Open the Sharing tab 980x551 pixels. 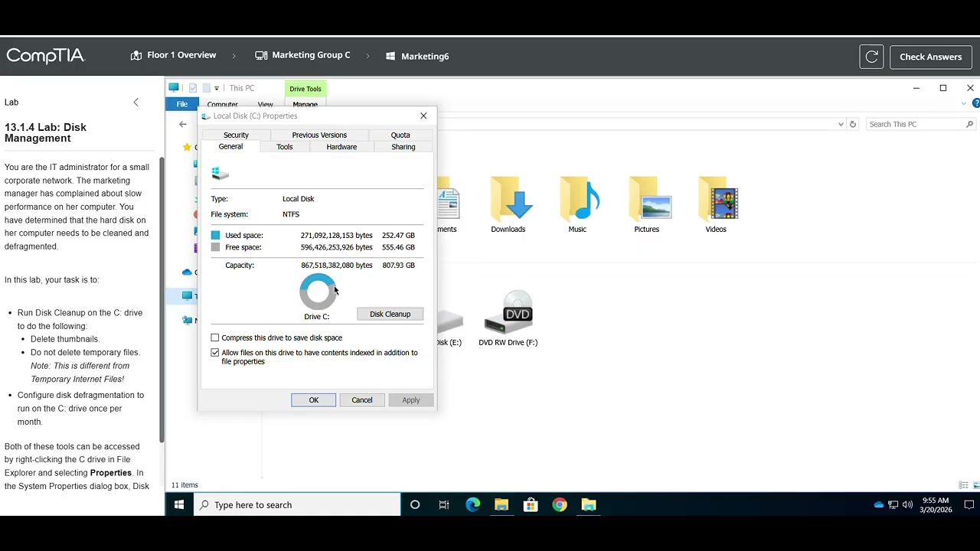click(x=403, y=147)
